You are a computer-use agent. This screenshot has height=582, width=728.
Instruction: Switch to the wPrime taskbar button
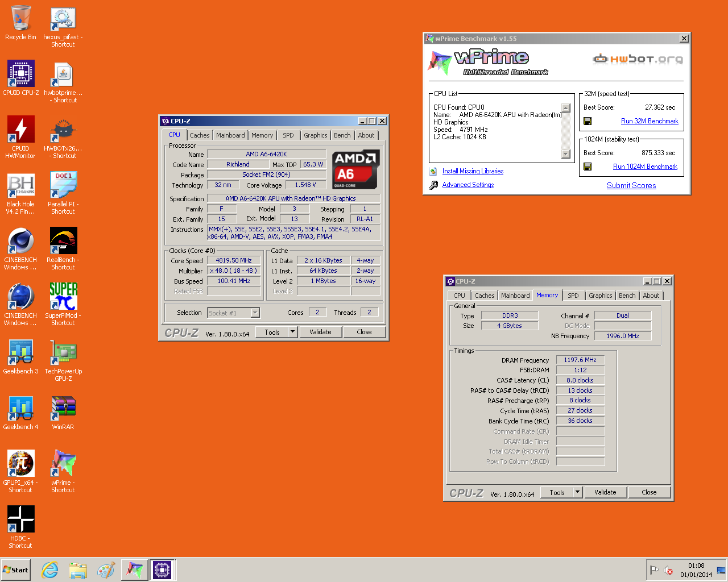pos(134,570)
